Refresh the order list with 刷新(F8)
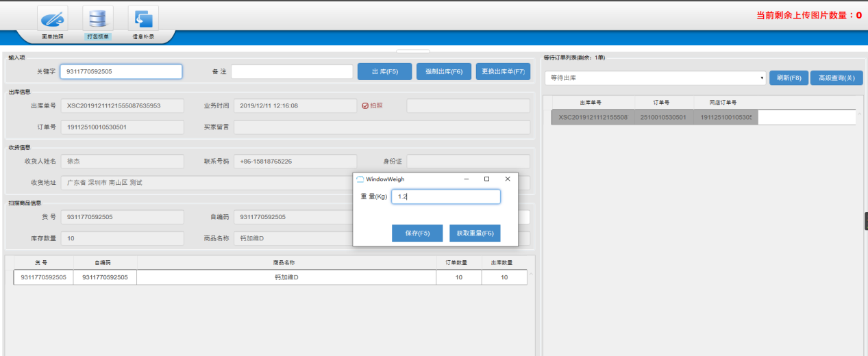 [789, 78]
